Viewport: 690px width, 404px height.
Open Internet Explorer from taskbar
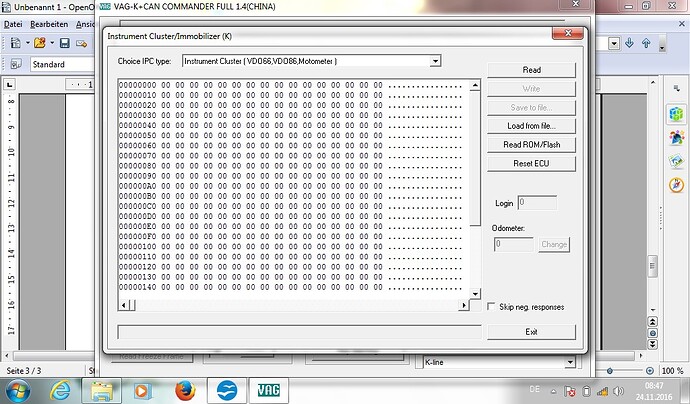coord(60,391)
